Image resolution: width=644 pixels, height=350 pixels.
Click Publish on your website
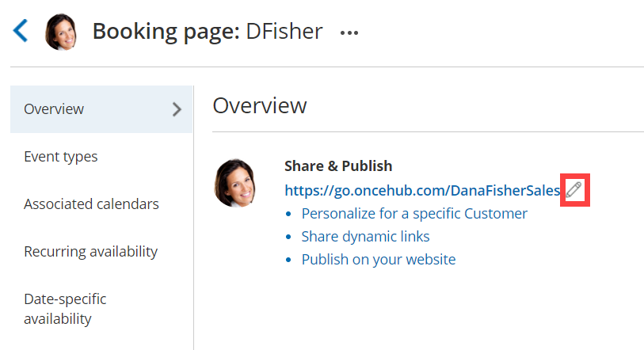379,259
